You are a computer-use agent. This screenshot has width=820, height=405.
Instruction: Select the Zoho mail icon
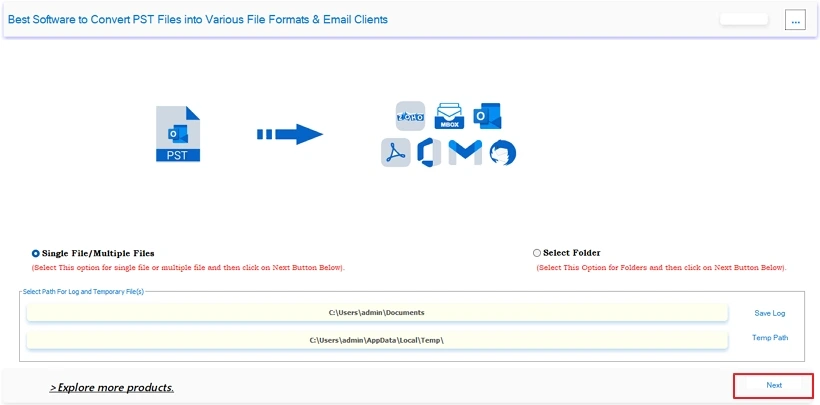[411, 116]
